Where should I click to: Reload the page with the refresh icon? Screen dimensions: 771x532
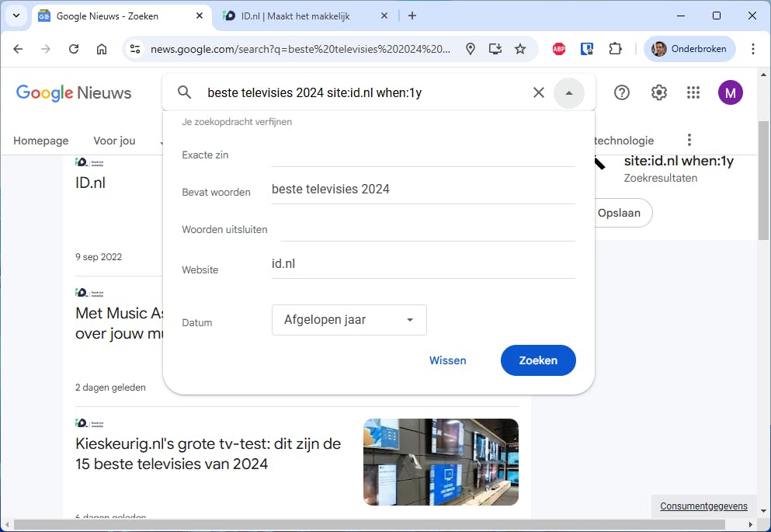(x=73, y=48)
